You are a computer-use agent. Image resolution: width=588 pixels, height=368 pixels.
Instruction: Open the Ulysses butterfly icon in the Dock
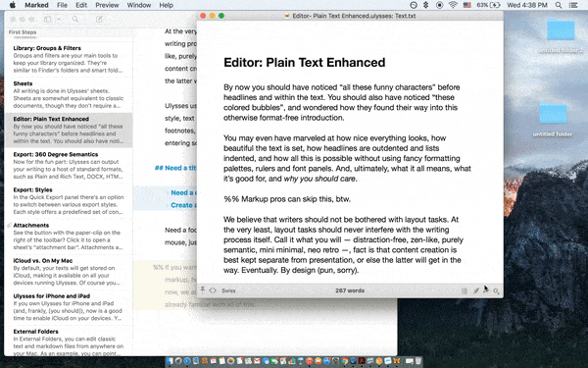coord(396,361)
